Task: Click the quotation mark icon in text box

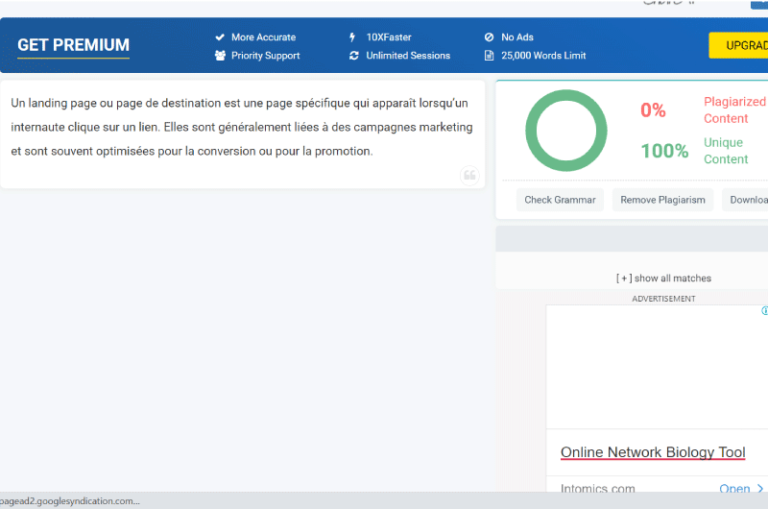Action: (x=470, y=175)
